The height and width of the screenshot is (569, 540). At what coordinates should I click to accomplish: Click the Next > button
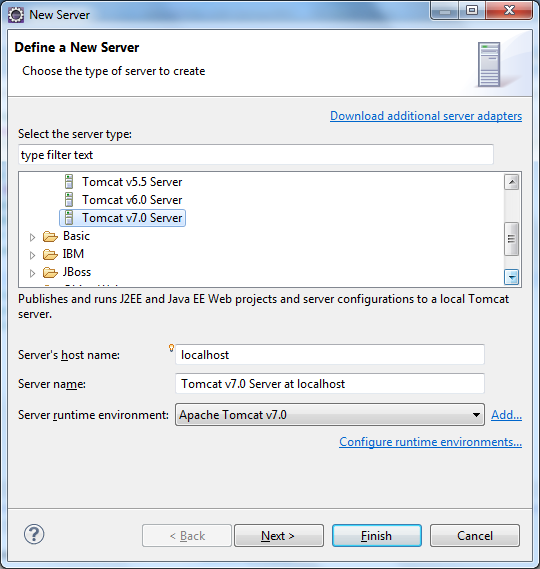coord(279,535)
